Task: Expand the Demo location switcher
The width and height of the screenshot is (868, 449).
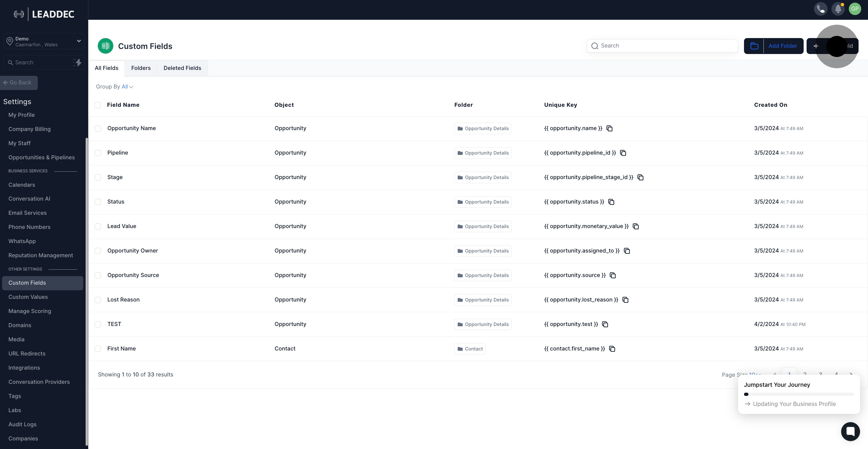Action: coord(44,41)
